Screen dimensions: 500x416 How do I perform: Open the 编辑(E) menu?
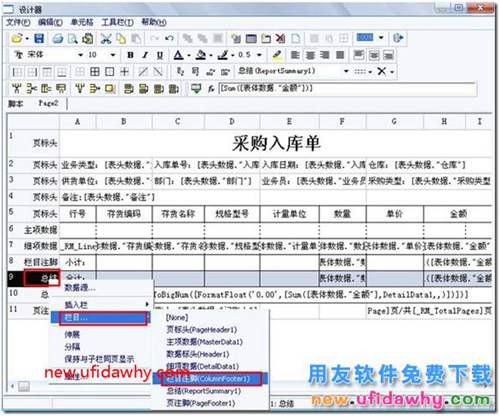(x=50, y=22)
